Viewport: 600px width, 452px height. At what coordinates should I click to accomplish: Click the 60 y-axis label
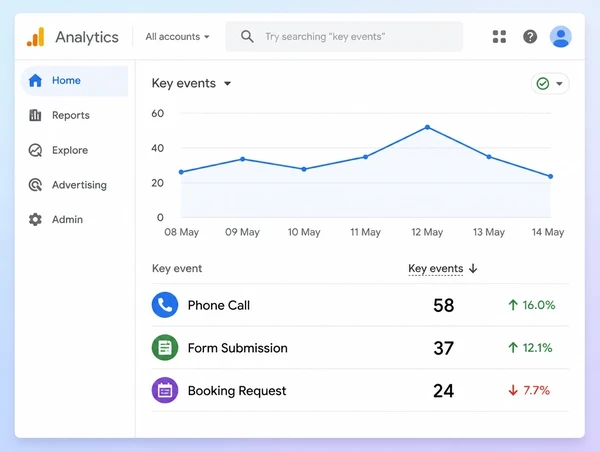click(158, 113)
